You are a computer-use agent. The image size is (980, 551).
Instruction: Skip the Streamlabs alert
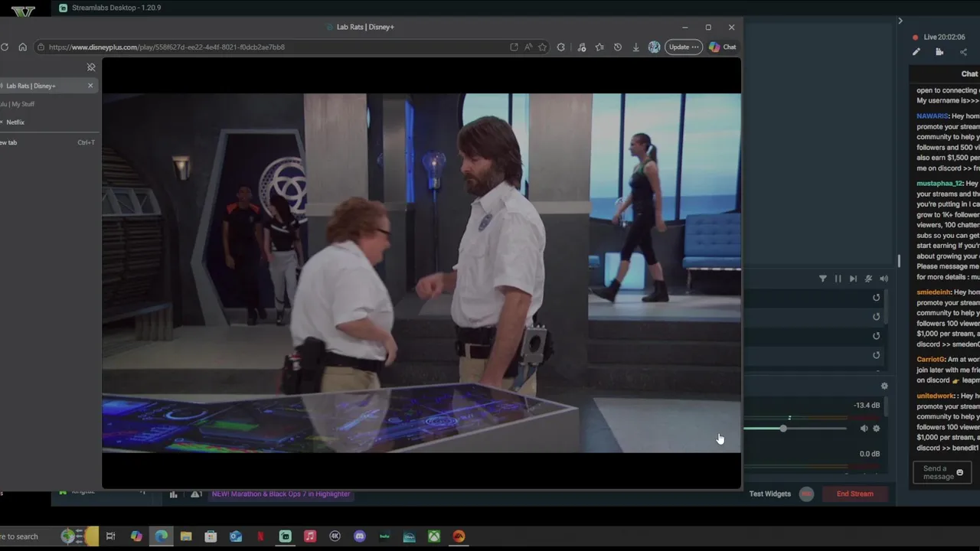click(x=853, y=279)
